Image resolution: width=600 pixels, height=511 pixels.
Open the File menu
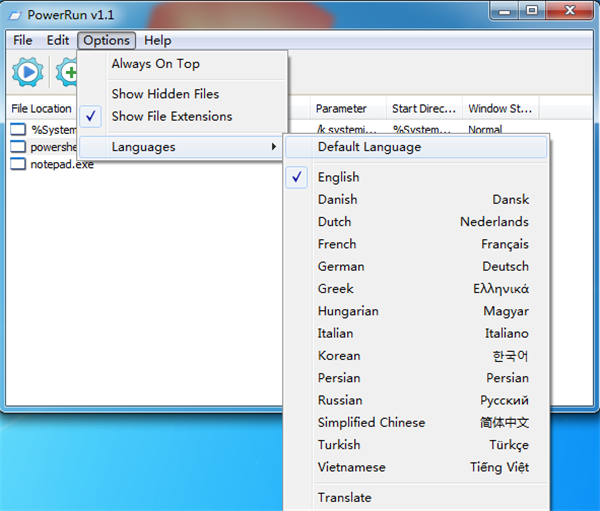pos(23,41)
